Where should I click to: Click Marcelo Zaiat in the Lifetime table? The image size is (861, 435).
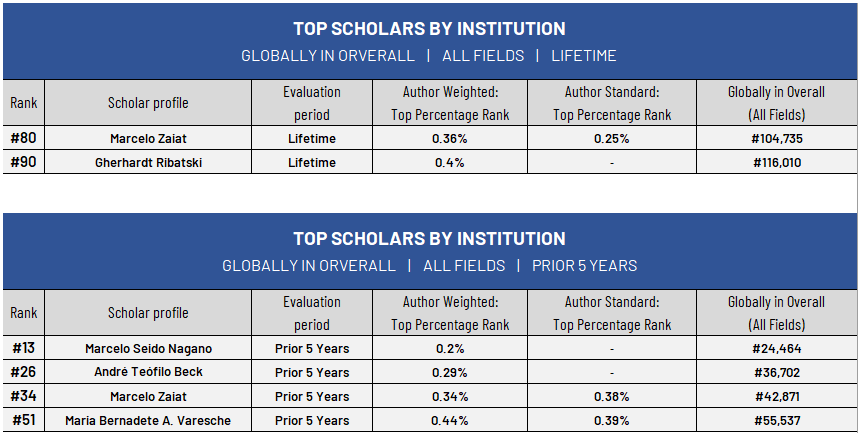148,138
